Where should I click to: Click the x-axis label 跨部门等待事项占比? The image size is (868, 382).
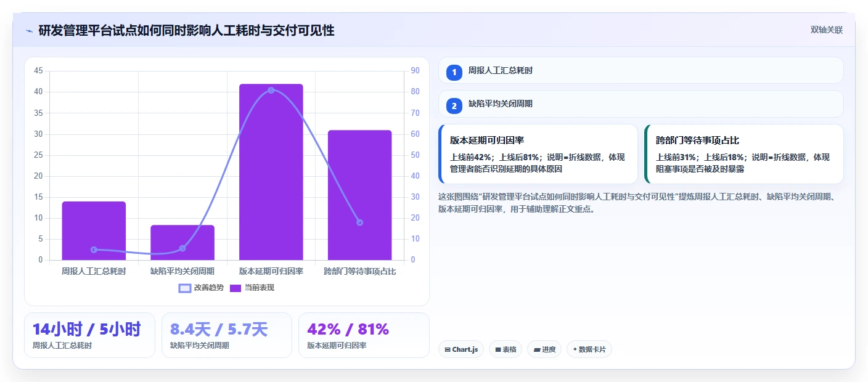pos(360,271)
